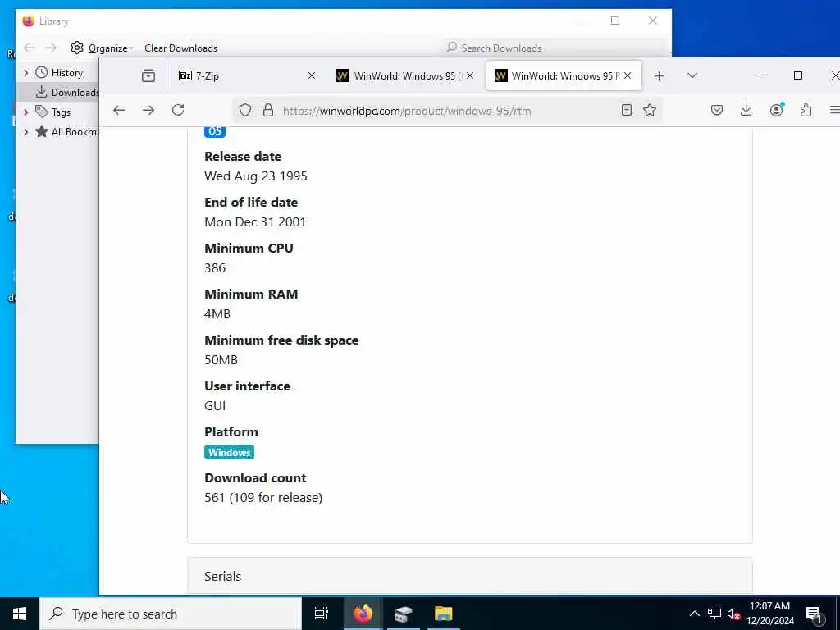Screen dimensions: 840x630
Task: Expand the All Bookmarks tree node
Action: [x=25, y=132]
